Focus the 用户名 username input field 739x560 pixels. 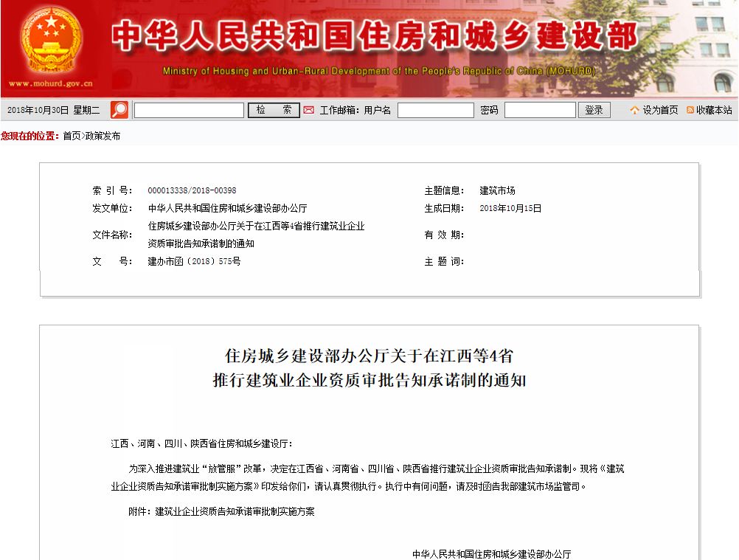(x=435, y=111)
